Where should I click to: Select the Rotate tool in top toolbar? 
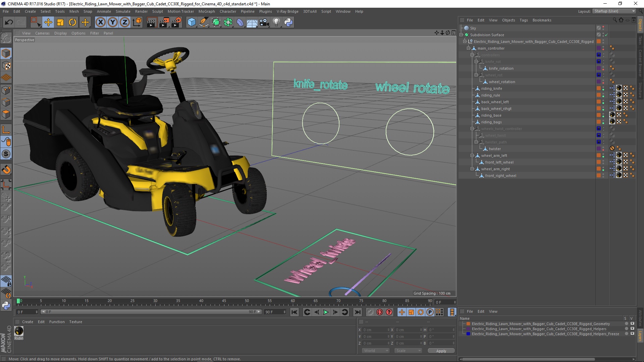[x=72, y=22]
